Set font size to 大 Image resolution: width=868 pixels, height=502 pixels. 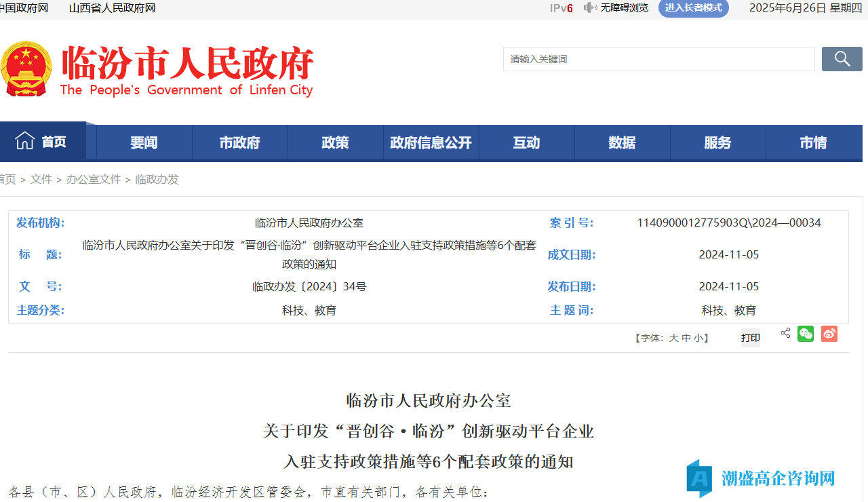coord(673,338)
